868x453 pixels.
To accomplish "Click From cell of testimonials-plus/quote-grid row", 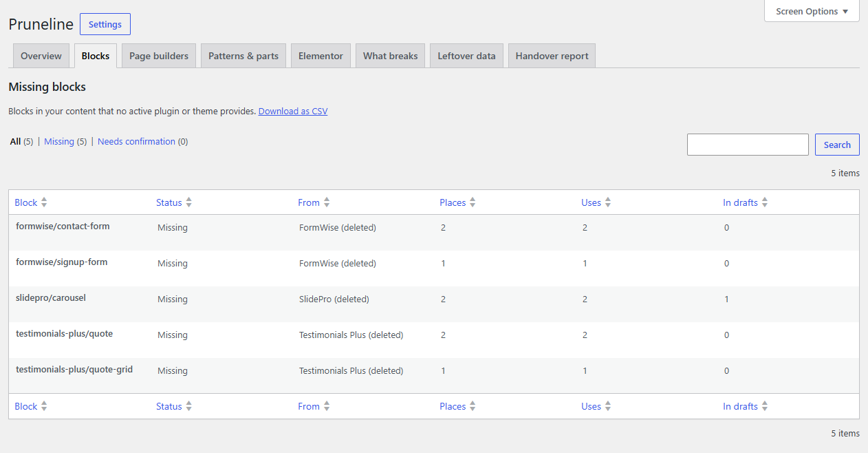I will pyautogui.click(x=351, y=370).
